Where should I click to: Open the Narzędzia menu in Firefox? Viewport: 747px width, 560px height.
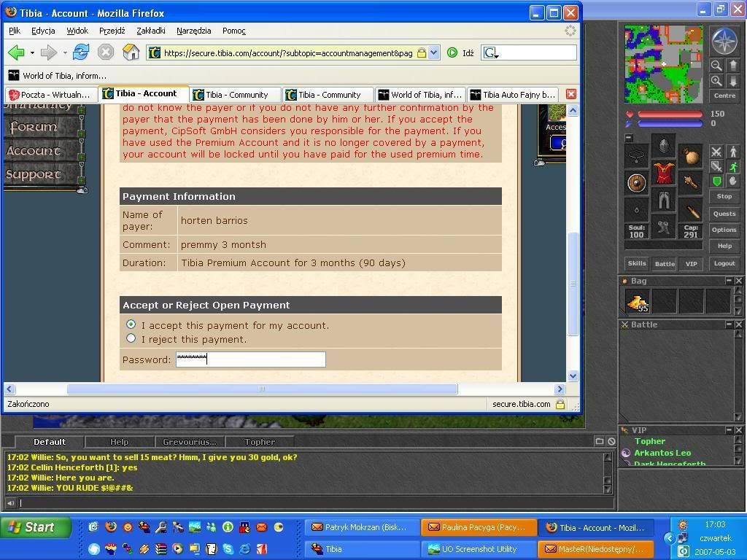pos(193,31)
